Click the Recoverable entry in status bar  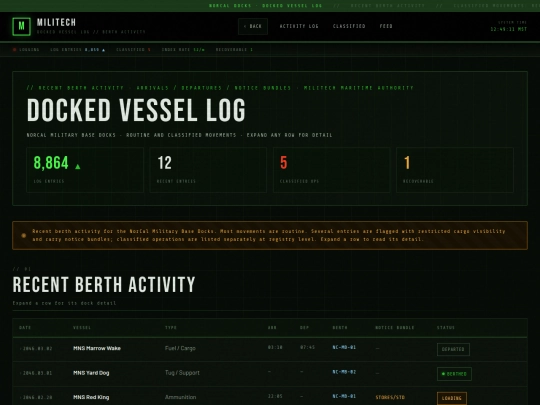pos(234,50)
